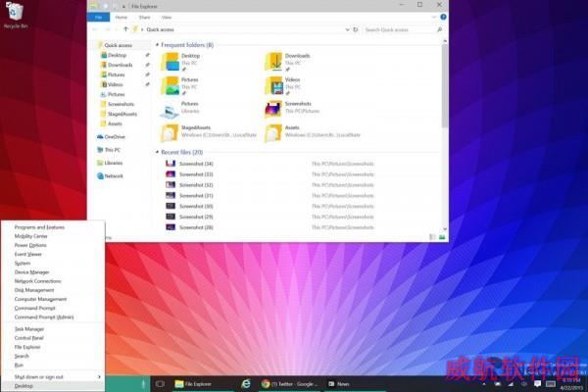Collapse the Recent files section
Viewport: 588px width, 392px height.
click(x=157, y=152)
